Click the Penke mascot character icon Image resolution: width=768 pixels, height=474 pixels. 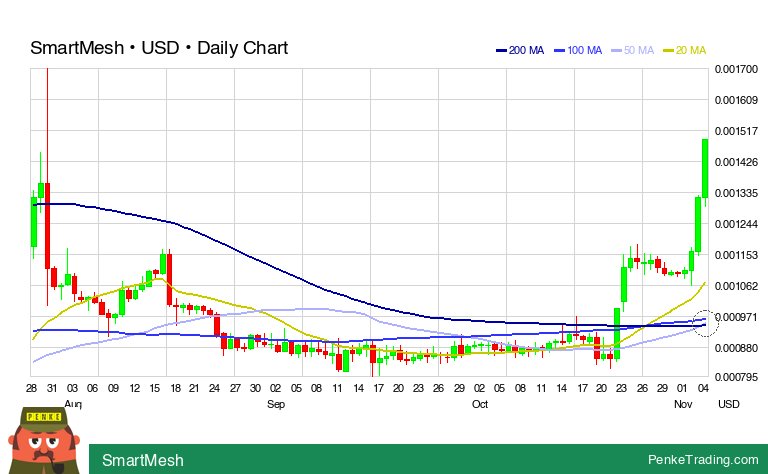(44, 441)
